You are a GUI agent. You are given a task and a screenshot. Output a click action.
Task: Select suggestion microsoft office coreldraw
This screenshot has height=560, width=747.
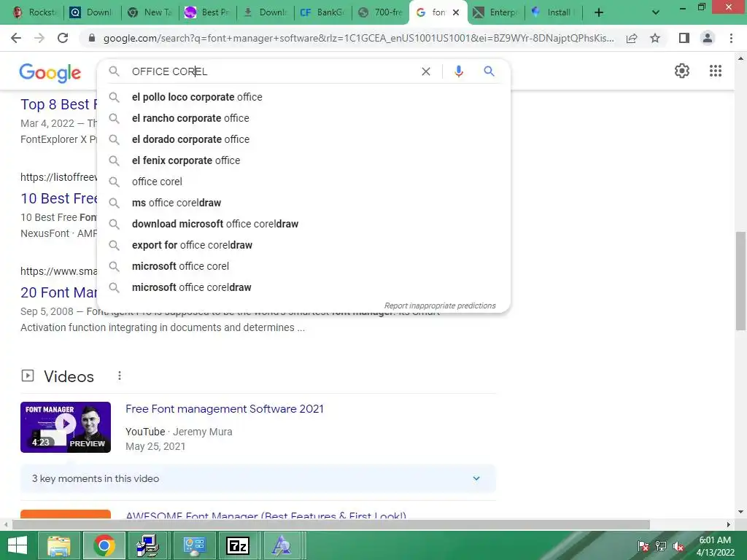[x=303, y=287]
